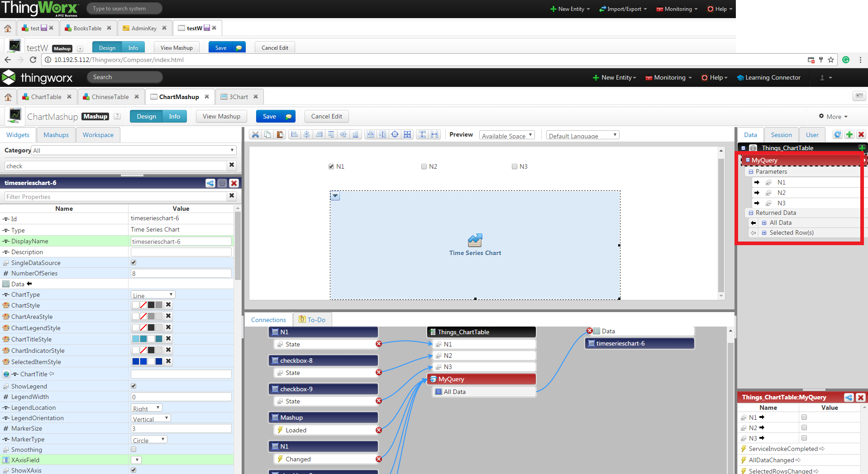Collapse the Parameters tree node
Image resolution: width=868 pixels, height=474 pixels.
click(751, 172)
